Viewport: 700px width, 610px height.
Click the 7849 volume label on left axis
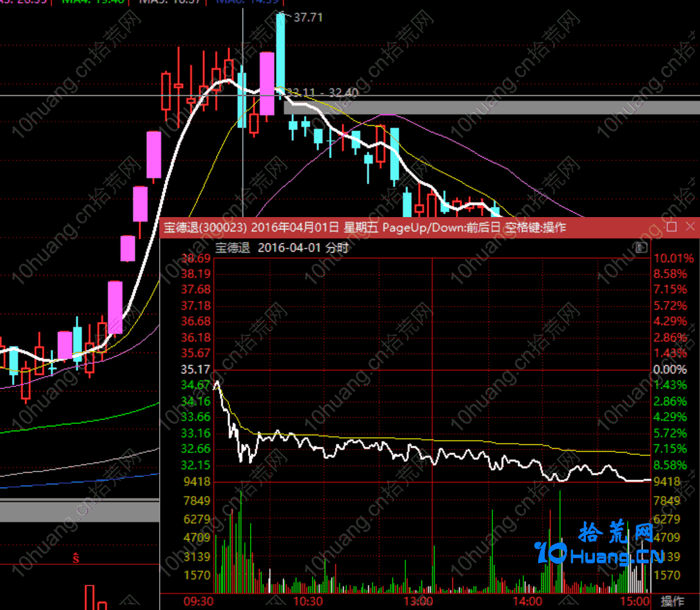tap(197, 500)
